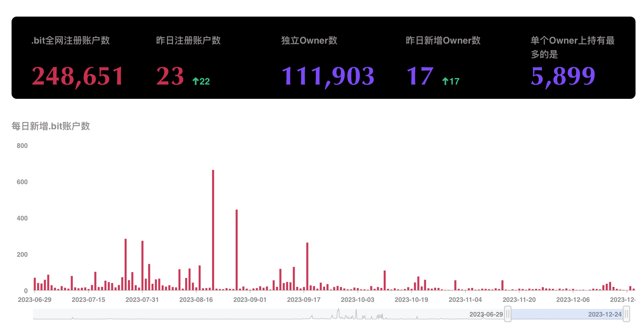
Task: Click the 2023-10-19 x-axis label
Action: [x=411, y=300]
